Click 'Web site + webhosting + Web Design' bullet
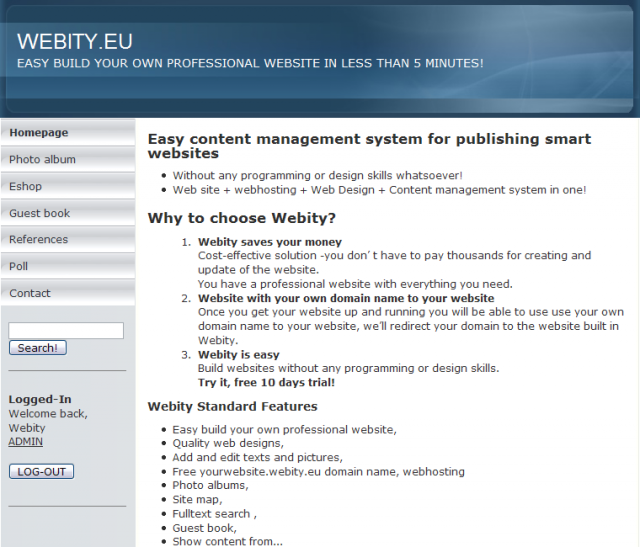The height and width of the screenshot is (547, 640). pos(379,190)
